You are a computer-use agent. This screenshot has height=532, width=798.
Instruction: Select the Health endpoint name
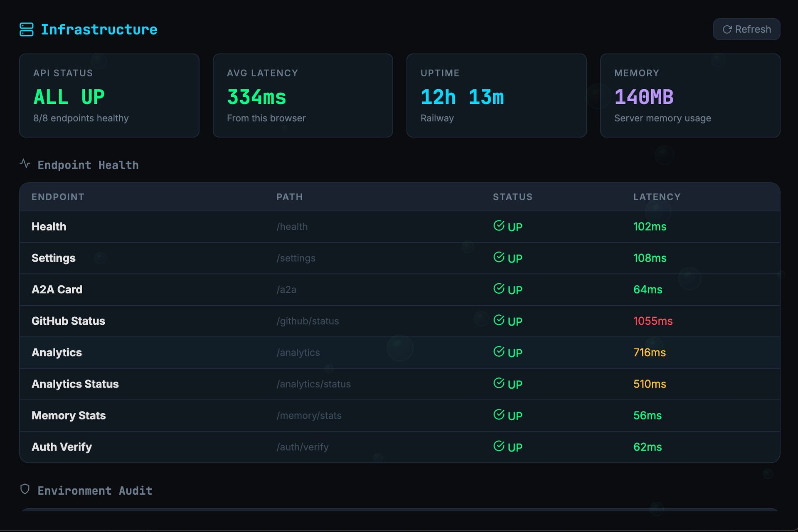[49, 227]
